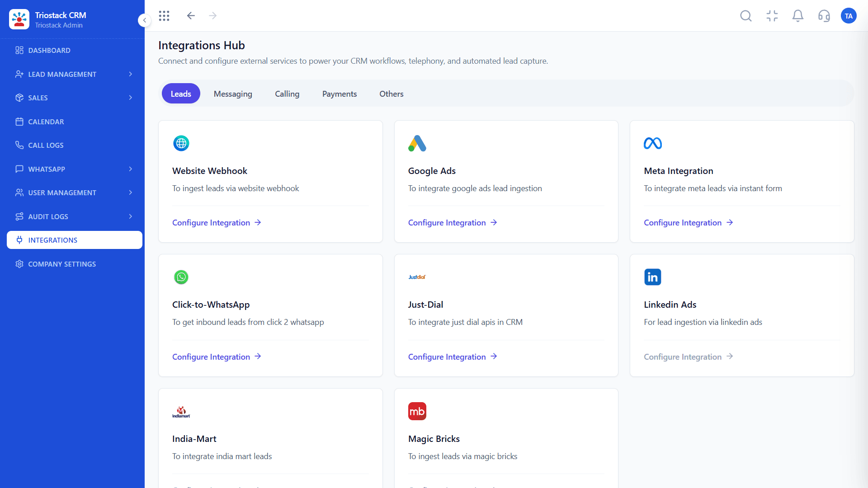868x488 pixels.
Task: Open the support headset icon
Action: click(824, 16)
